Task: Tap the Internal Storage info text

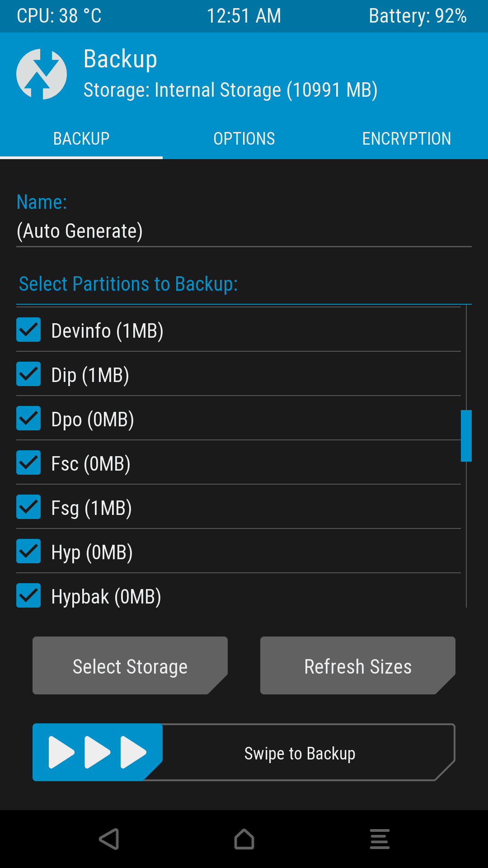Action: click(x=230, y=90)
